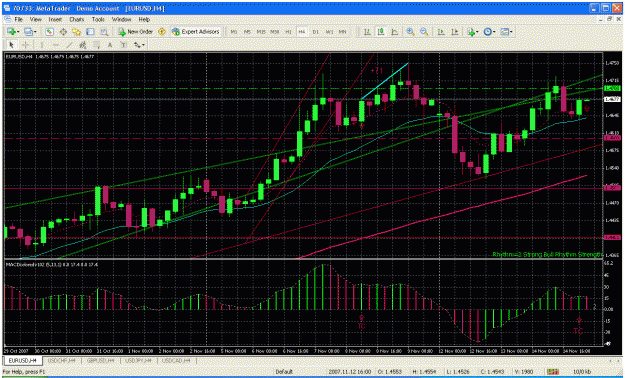The width and height of the screenshot is (625, 378).
Task: Open the Periods clock dropdown
Action: (489, 32)
